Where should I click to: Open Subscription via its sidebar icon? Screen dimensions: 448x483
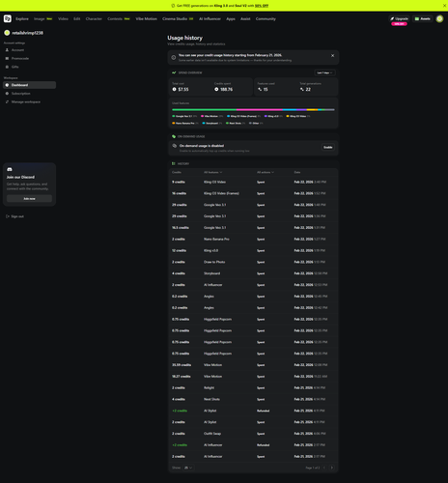click(x=7, y=94)
